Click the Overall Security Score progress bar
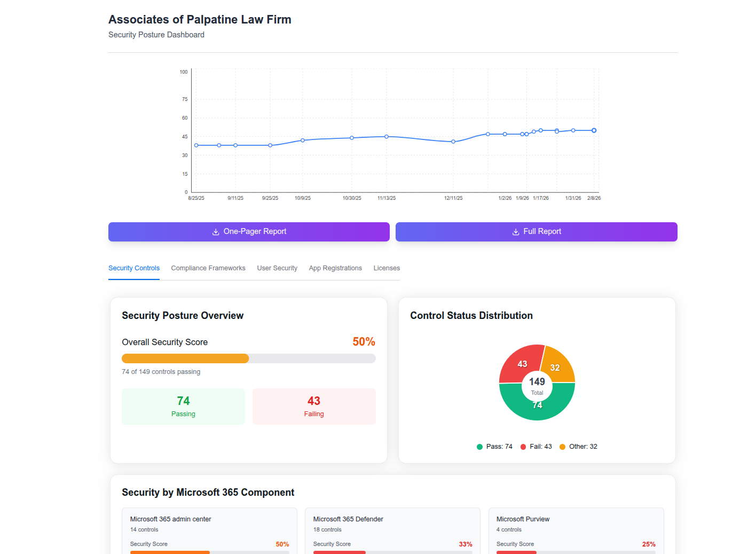The image size is (756, 554). coord(249,358)
